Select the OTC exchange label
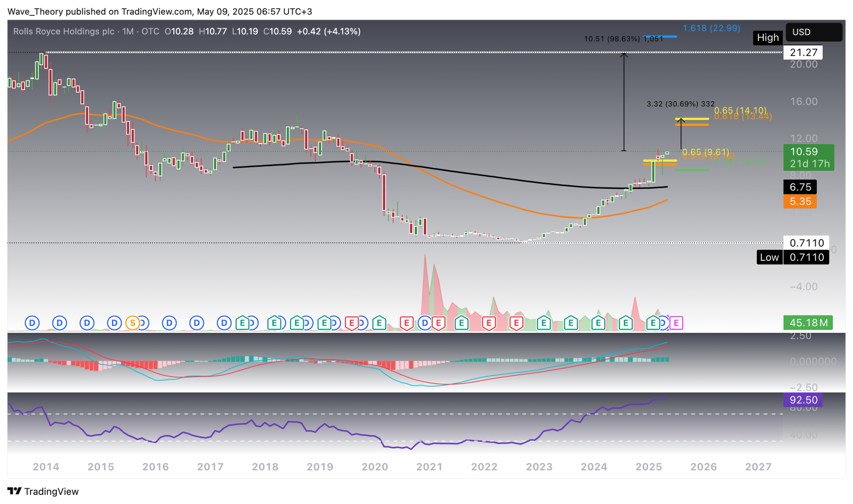 151,31
